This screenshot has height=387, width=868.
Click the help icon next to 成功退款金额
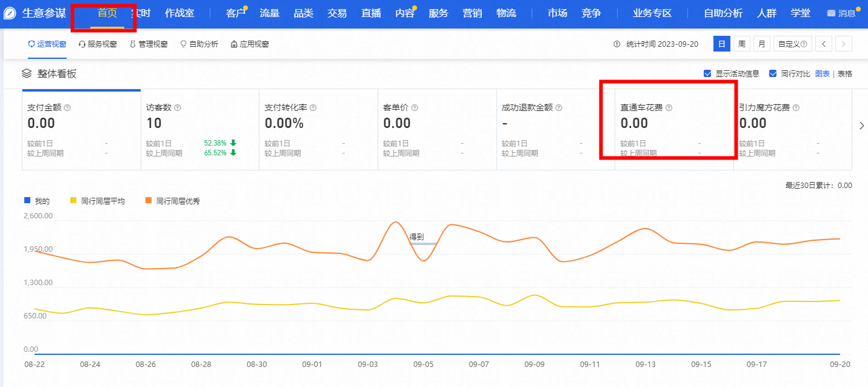(x=559, y=107)
